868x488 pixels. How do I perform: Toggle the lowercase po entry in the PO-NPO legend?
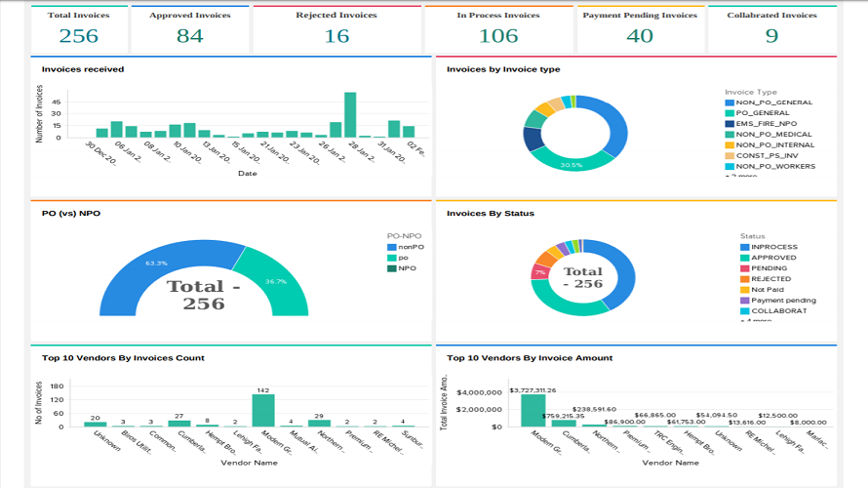click(398, 258)
